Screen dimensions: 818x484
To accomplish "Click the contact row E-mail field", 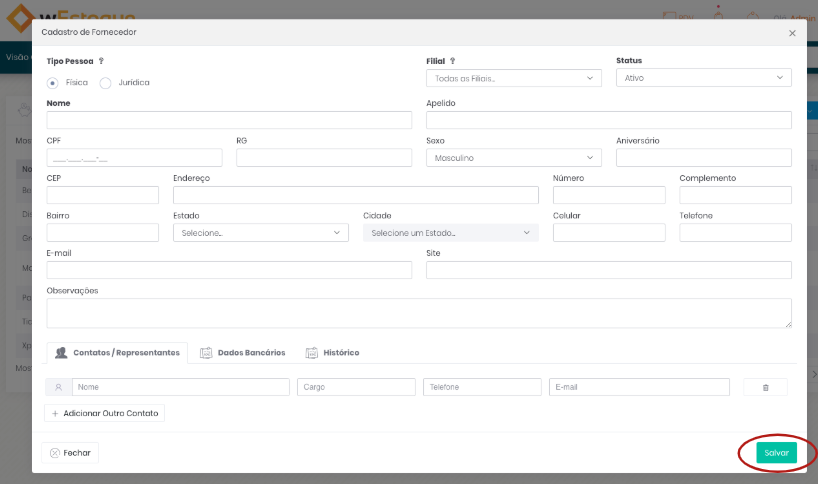I will pos(639,387).
